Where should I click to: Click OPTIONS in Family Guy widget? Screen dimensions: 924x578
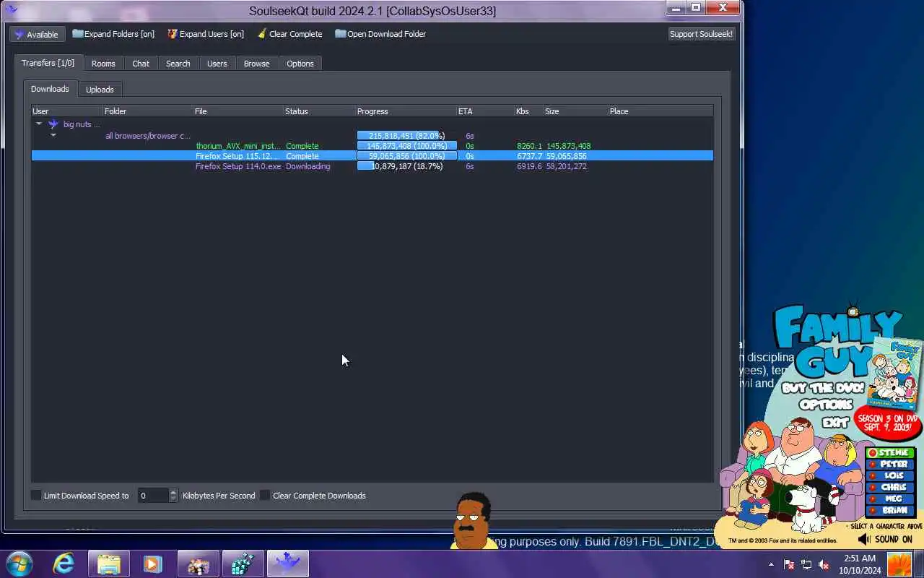826,405
